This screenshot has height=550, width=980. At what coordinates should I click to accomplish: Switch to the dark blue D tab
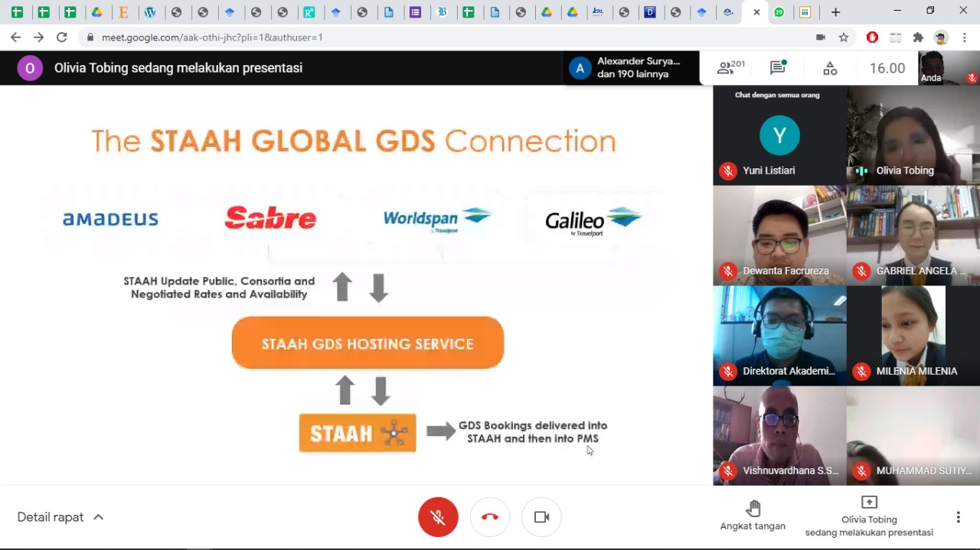tap(649, 12)
